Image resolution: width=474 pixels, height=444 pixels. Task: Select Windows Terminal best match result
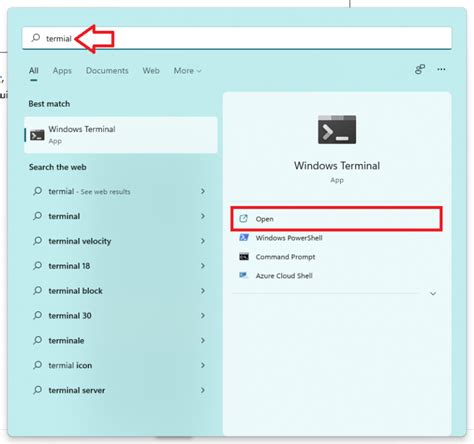point(121,135)
